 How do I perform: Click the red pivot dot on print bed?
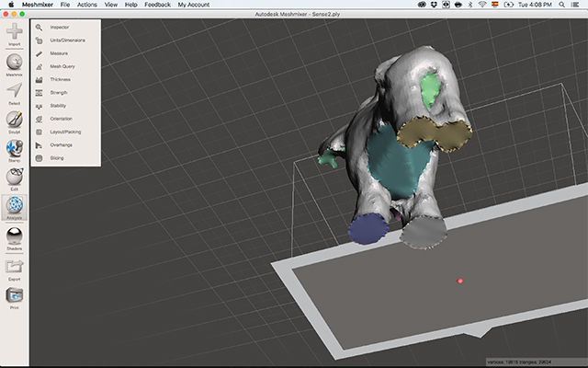459,281
